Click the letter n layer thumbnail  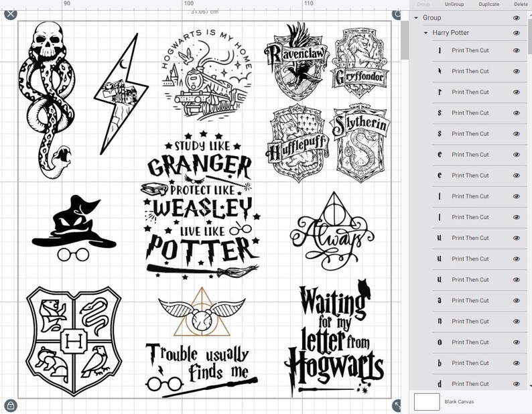pyautogui.click(x=440, y=322)
